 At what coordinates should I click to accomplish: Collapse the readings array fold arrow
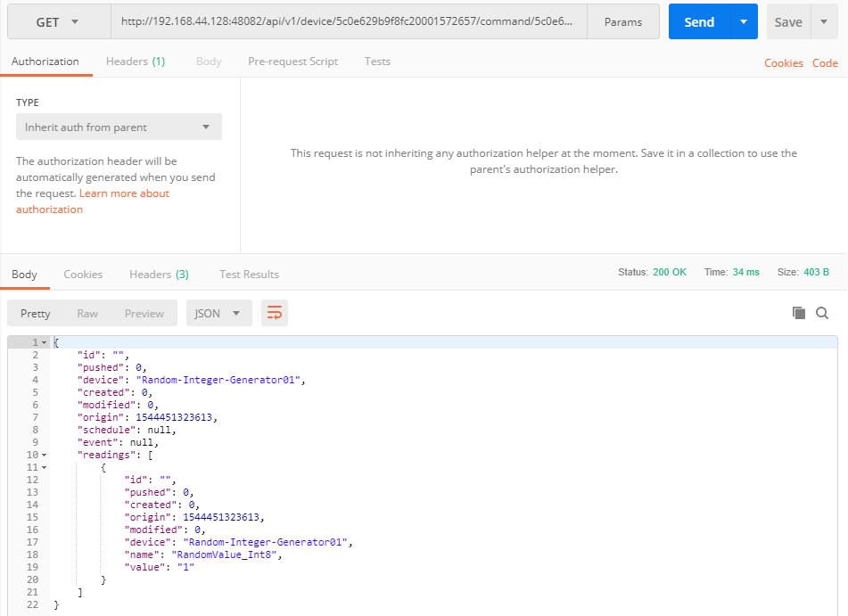45,455
